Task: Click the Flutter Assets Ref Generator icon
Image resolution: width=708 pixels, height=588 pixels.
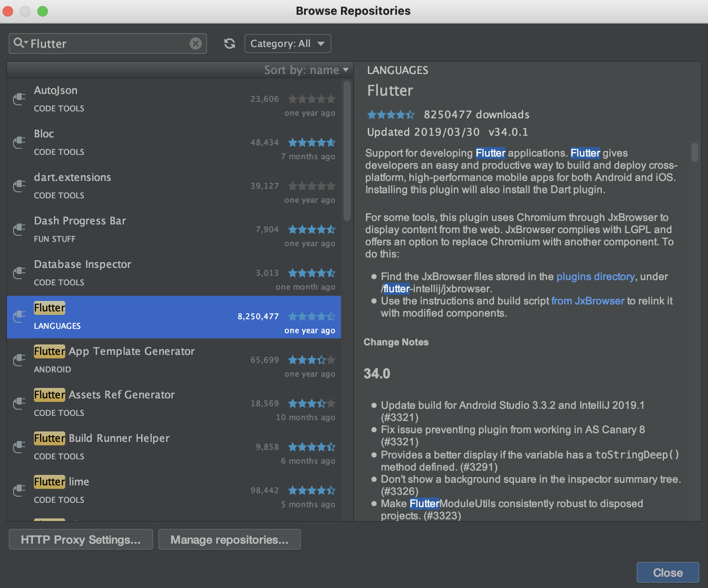Action: 19,404
